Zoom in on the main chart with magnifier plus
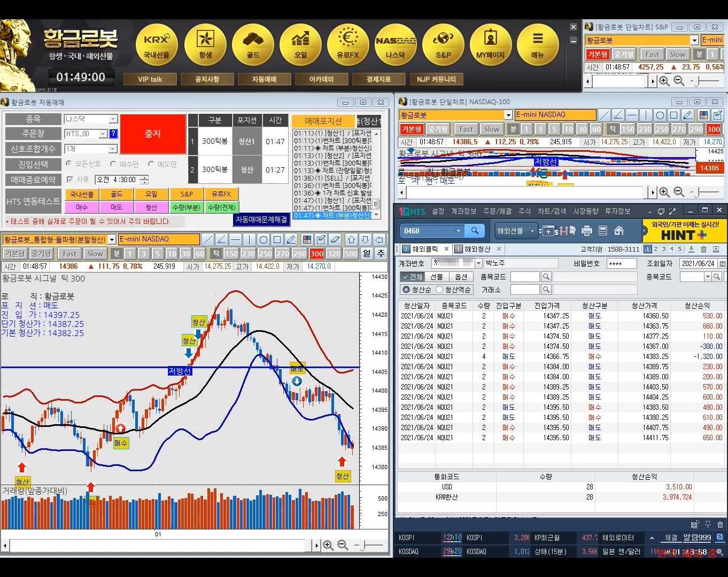This screenshot has height=577, width=728. tap(328, 545)
